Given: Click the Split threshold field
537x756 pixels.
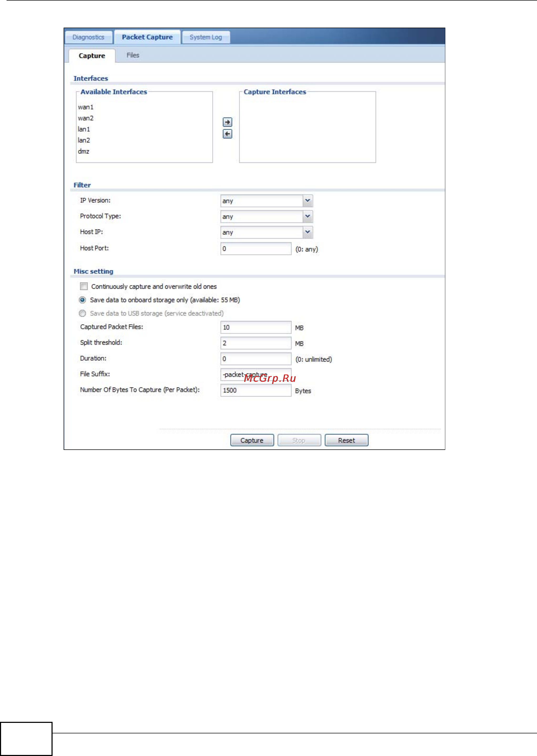Looking at the screenshot, I should [x=256, y=343].
